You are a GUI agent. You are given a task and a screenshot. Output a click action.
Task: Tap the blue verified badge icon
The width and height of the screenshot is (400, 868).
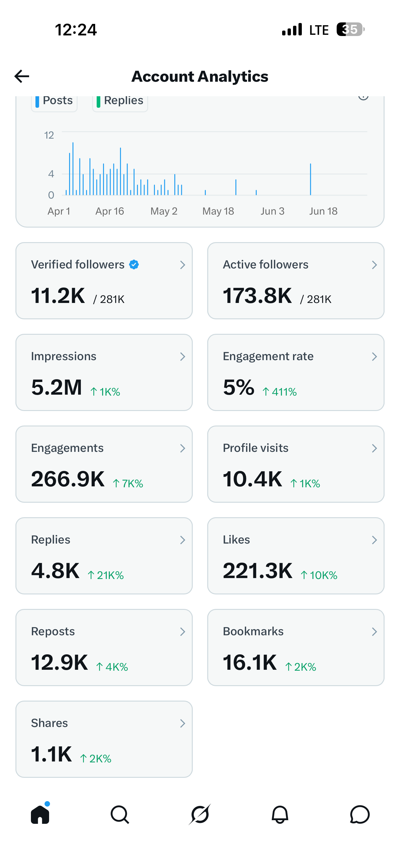134,265
